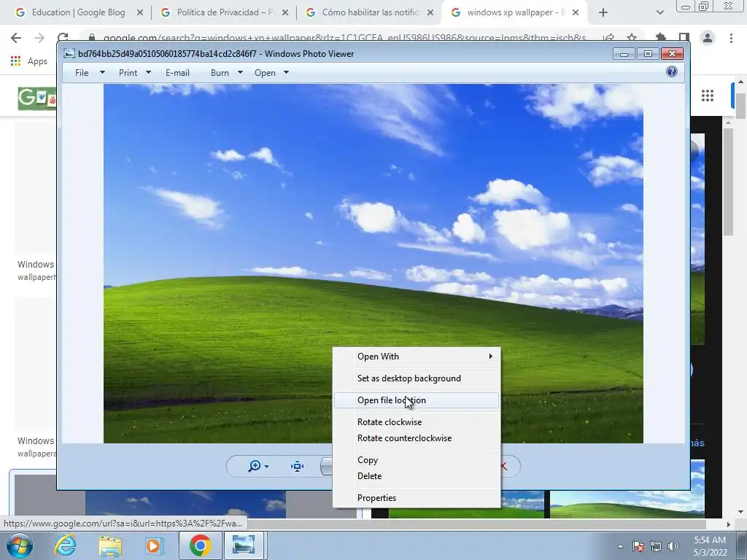Screen dimensions: 747x560
Task: Click Open in the Photo Viewer toolbar
Action: click(x=265, y=72)
